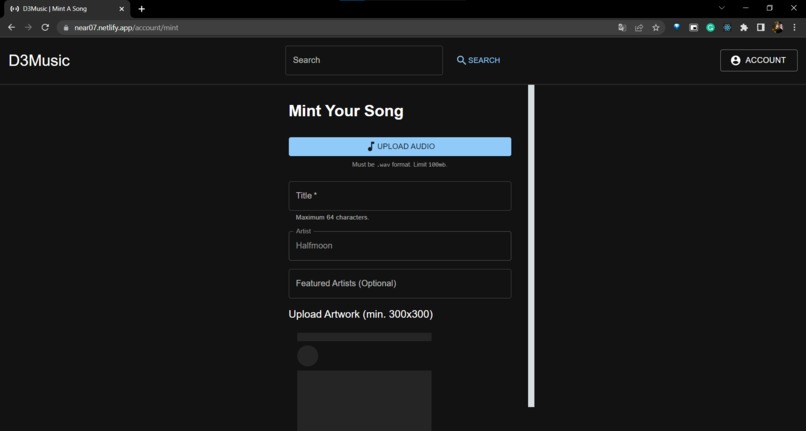The image size is (806, 431).
Task: Click the Featured Artists (Optional) field
Action: click(400, 284)
